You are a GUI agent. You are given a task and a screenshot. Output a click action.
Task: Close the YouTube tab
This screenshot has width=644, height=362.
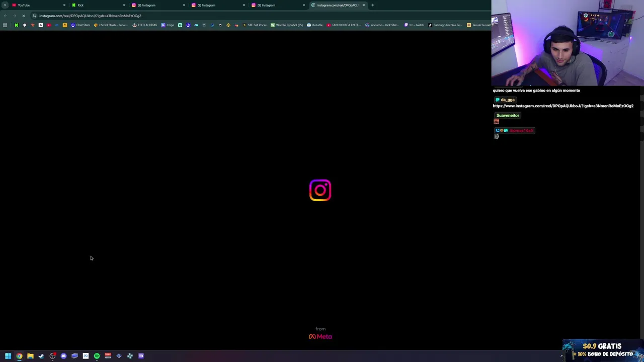point(64,5)
